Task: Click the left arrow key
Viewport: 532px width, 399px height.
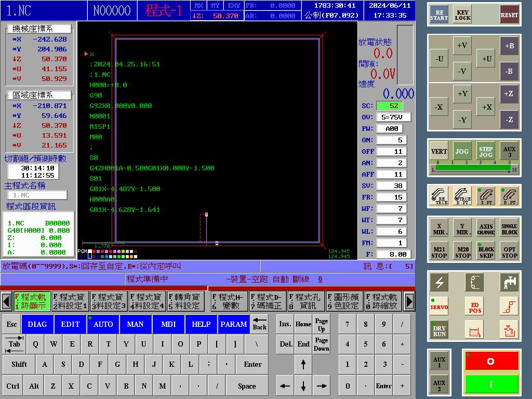Action: pyautogui.click(x=285, y=386)
